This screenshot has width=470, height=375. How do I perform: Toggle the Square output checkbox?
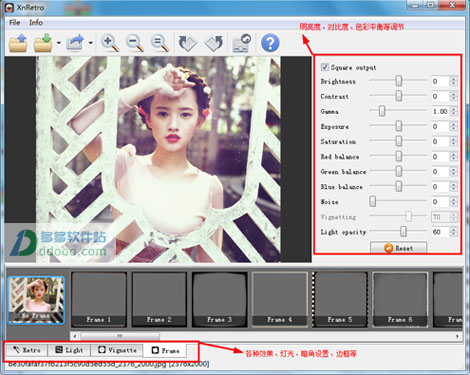coord(325,67)
